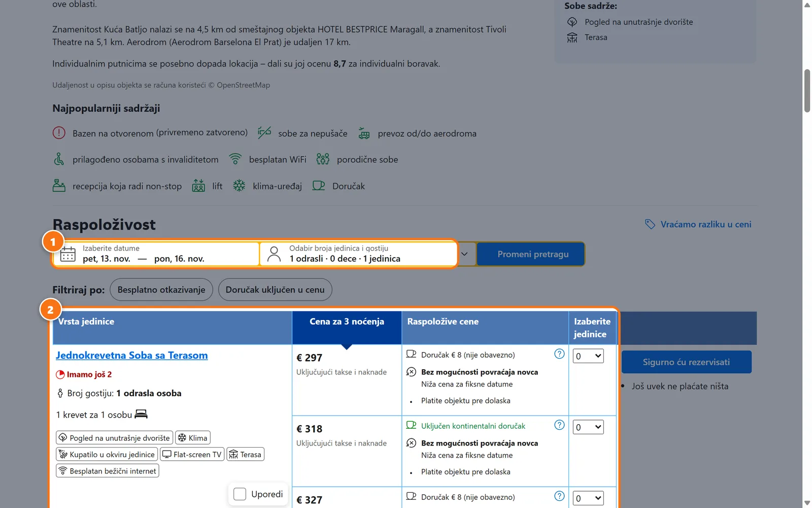This screenshot has height=508, width=812.
Task: Open help icon for the €327 rate
Action: [559, 496]
